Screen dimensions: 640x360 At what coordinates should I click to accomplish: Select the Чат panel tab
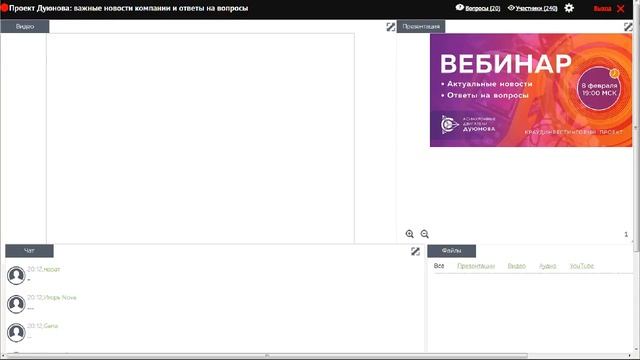click(x=29, y=251)
